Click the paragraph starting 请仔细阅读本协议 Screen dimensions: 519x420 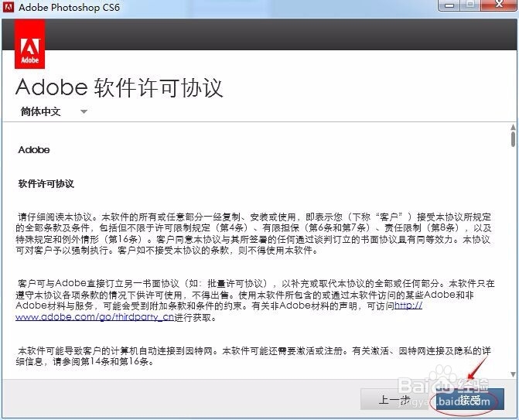click(x=254, y=234)
